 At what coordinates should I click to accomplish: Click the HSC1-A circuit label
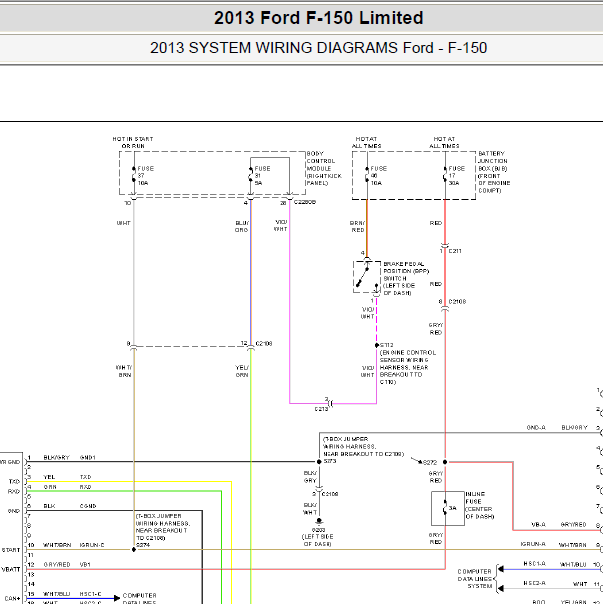[x=534, y=564]
